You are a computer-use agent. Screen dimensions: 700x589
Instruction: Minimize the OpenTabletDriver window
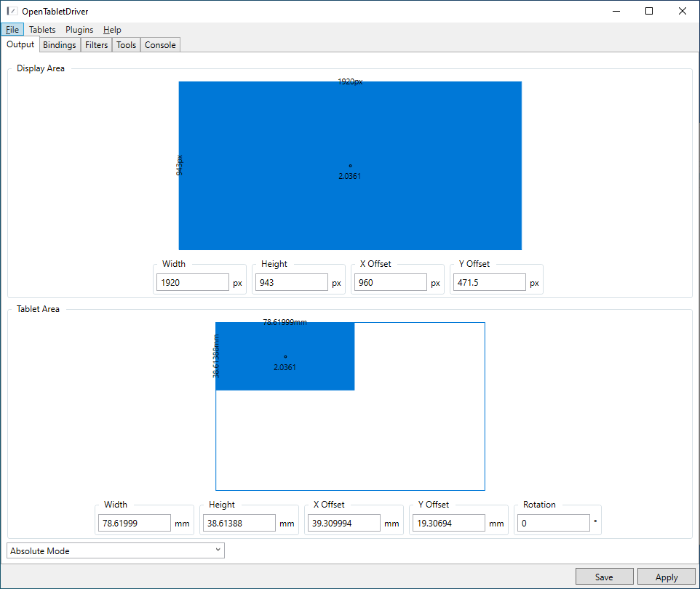click(616, 11)
